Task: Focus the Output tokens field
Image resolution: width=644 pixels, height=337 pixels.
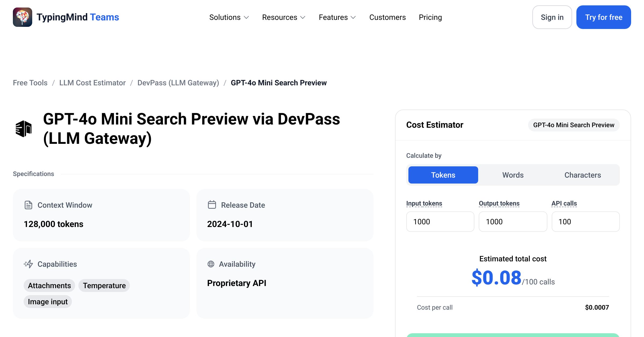Action: 513,222
